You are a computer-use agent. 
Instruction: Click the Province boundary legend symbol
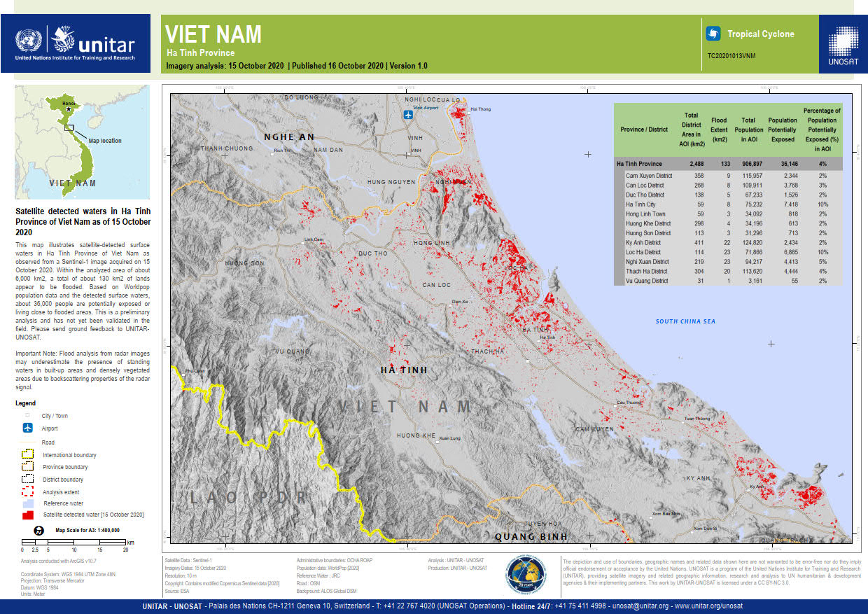coord(28,467)
